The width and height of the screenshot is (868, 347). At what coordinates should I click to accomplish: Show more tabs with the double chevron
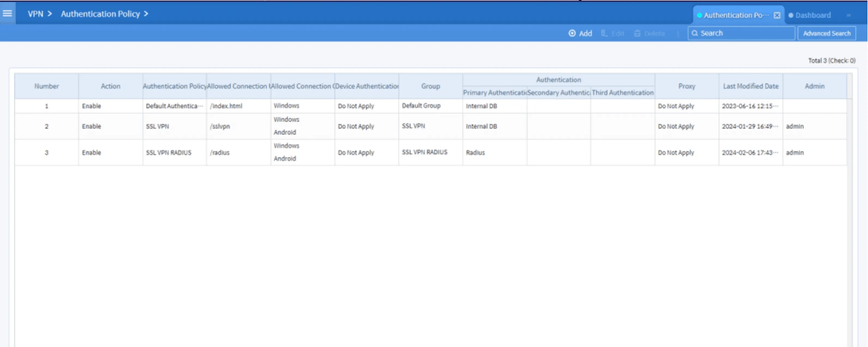click(848, 15)
